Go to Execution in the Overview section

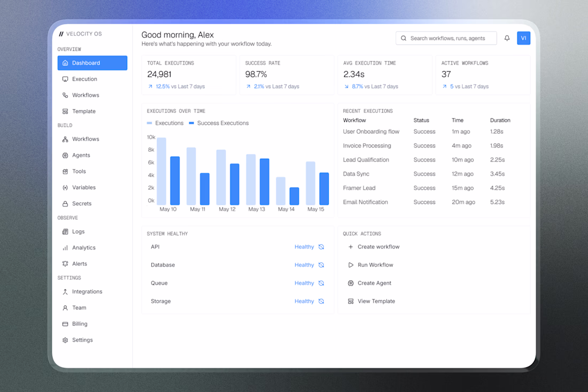coord(92,79)
